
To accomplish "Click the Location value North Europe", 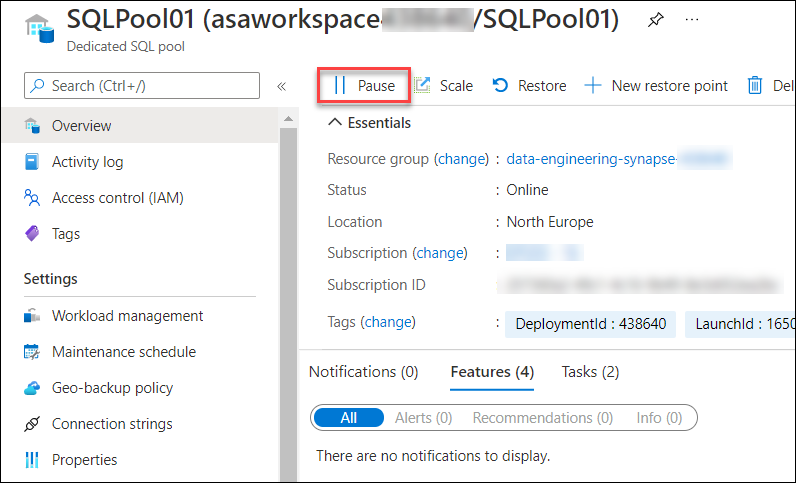I will (x=550, y=222).
